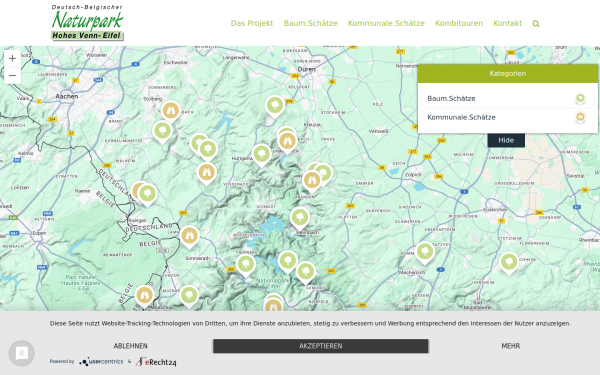Toggle the Kommunale.Schätze category filter
The width and height of the screenshot is (600, 375).
(508, 117)
